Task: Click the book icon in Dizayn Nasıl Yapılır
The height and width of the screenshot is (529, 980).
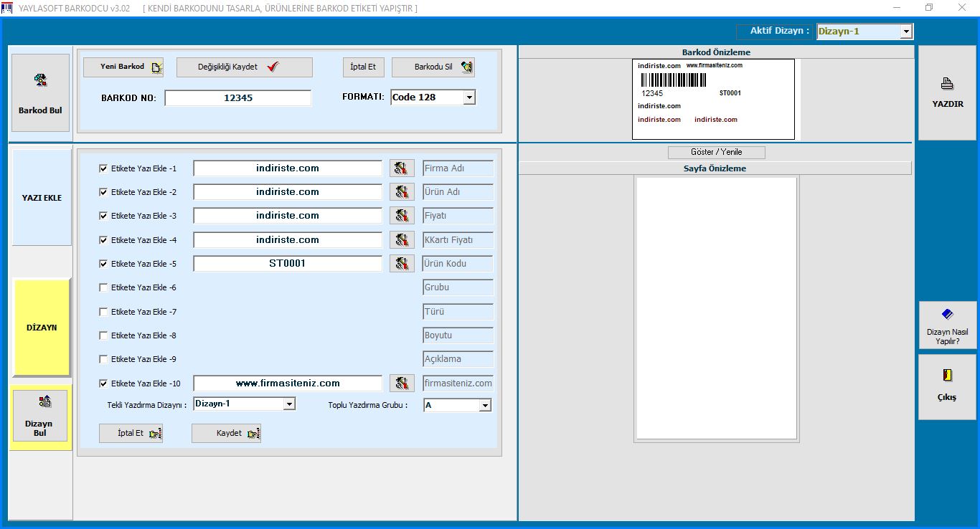Action: pyautogui.click(x=947, y=314)
